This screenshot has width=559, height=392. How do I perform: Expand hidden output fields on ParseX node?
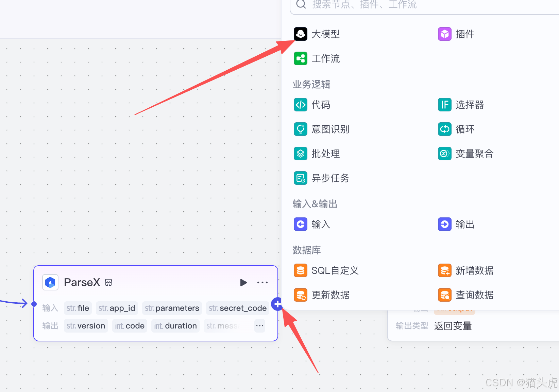259,326
